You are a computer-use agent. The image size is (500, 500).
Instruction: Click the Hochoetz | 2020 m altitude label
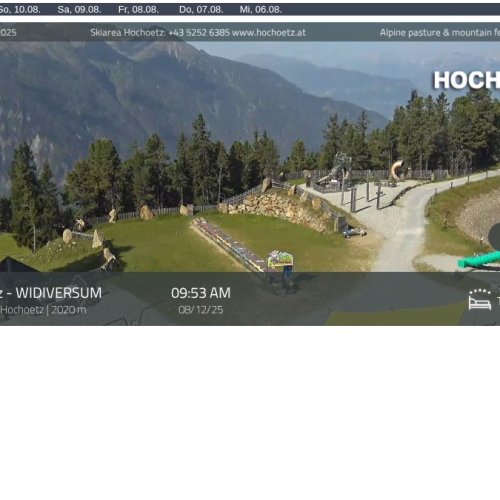pyautogui.click(x=43, y=310)
